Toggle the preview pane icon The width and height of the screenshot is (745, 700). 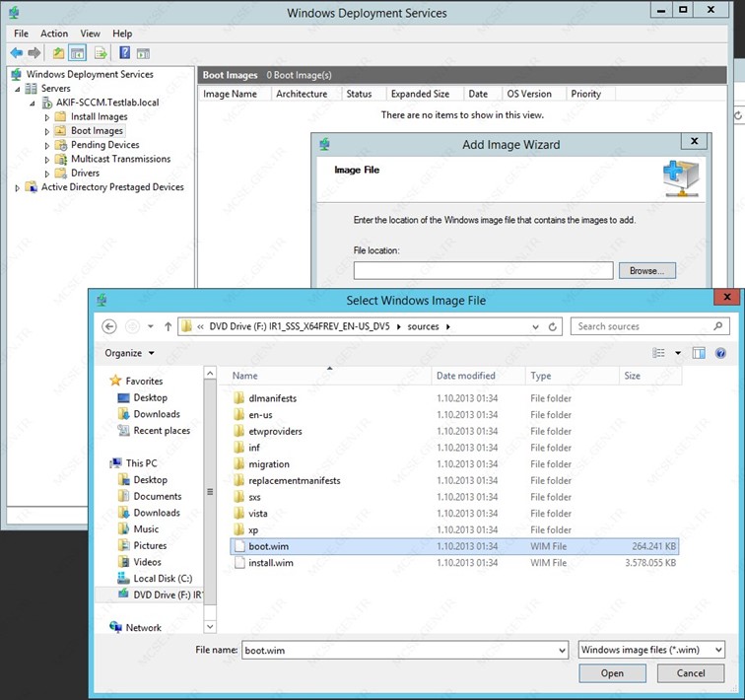click(x=699, y=353)
